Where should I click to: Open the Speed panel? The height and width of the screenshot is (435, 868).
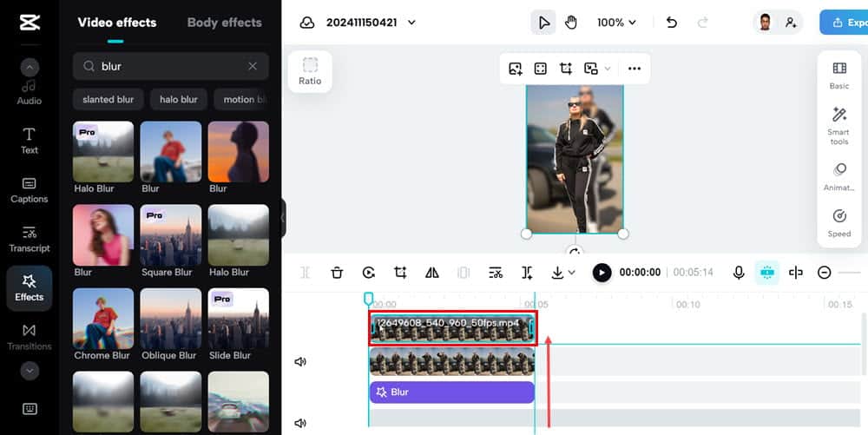point(839,223)
